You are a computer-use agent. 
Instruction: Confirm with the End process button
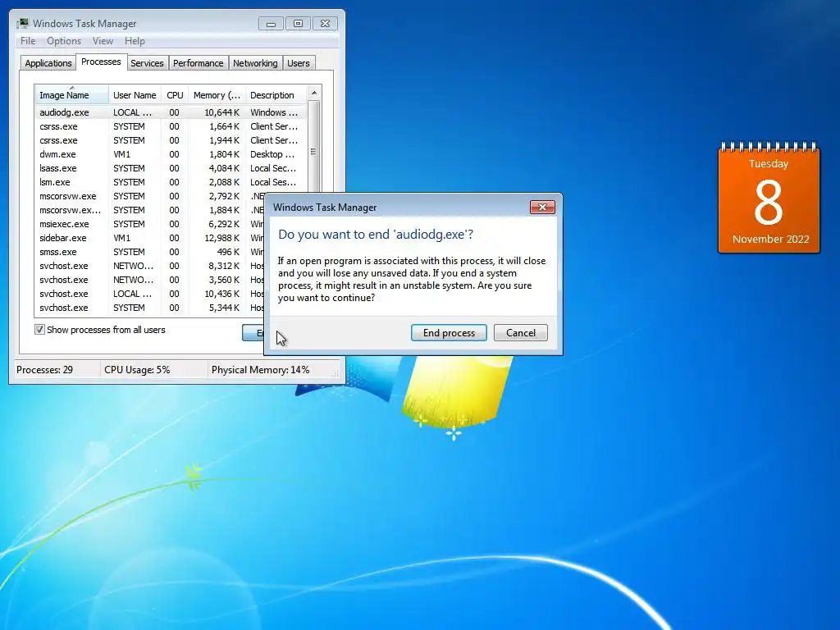tap(449, 333)
